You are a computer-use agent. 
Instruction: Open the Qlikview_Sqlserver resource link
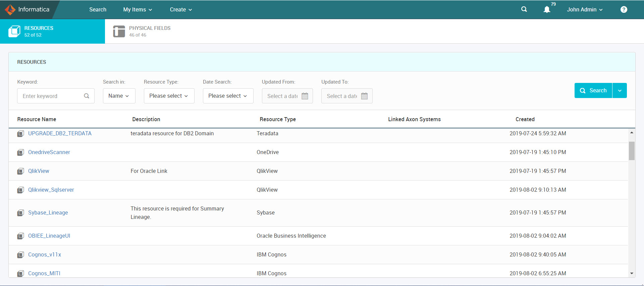51,190
